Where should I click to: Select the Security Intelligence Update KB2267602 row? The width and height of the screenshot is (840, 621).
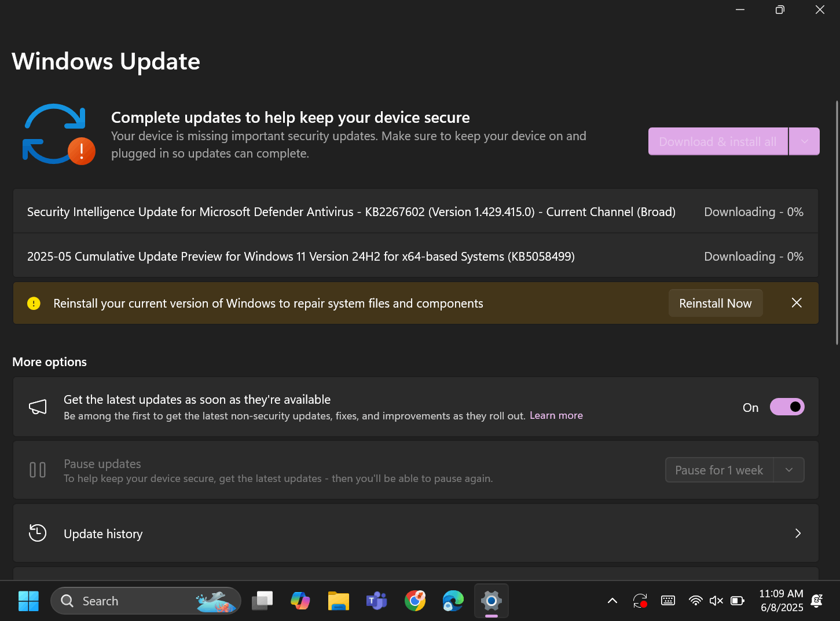(x=416, y=211)
